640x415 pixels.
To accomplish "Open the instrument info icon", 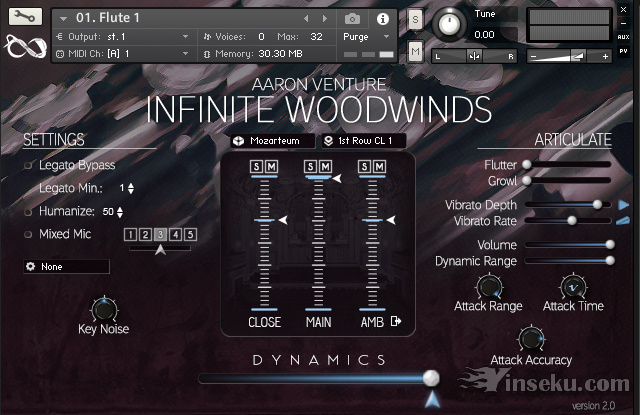I will point(382,18).
